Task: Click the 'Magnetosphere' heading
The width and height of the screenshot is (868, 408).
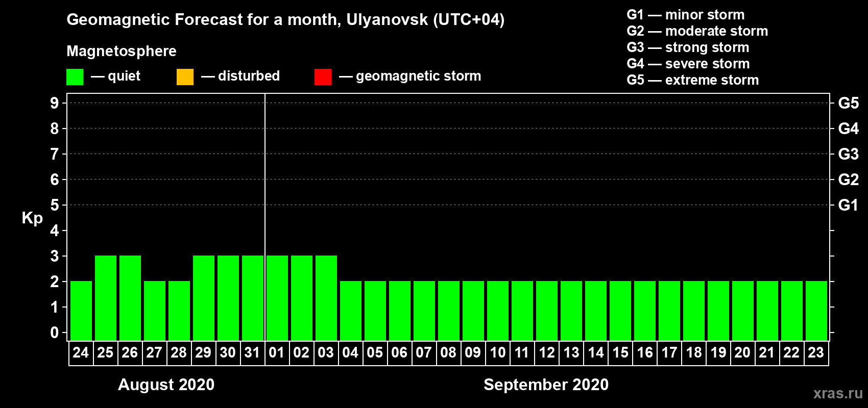Action: [x=122, y=51]
